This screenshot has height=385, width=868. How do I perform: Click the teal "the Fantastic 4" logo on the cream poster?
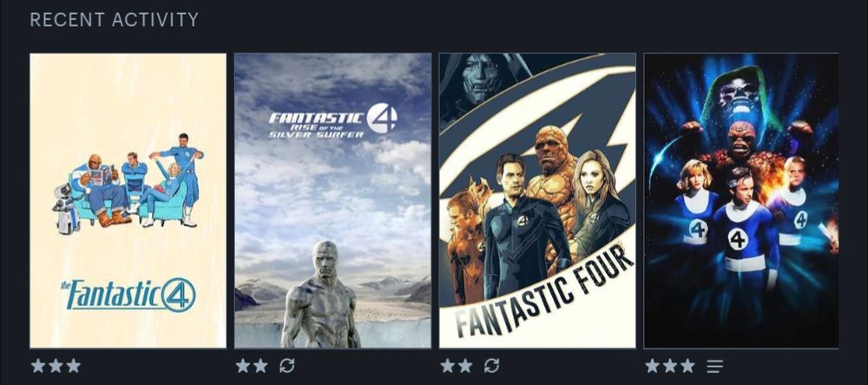(128, 295)
